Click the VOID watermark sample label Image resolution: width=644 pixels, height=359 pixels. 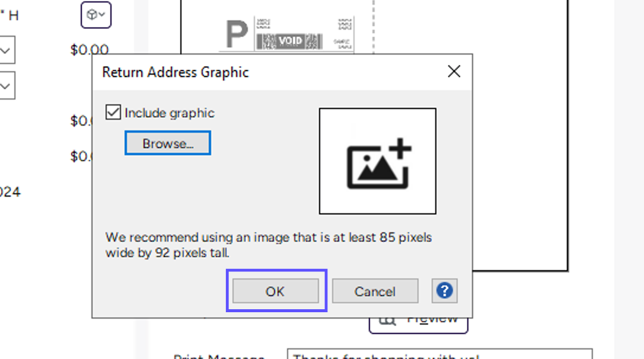(289, 40)
